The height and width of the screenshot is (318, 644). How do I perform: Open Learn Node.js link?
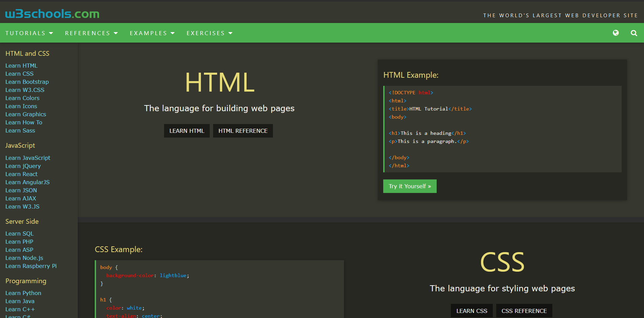coord(24,258)
